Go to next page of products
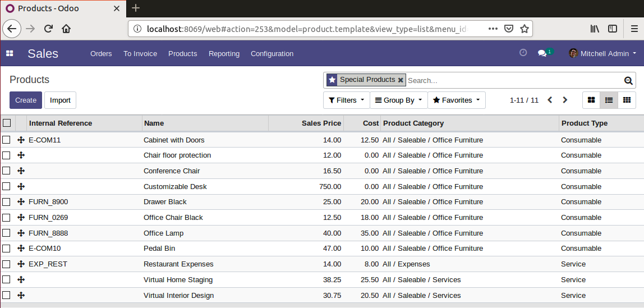 (x=565, y=100)
